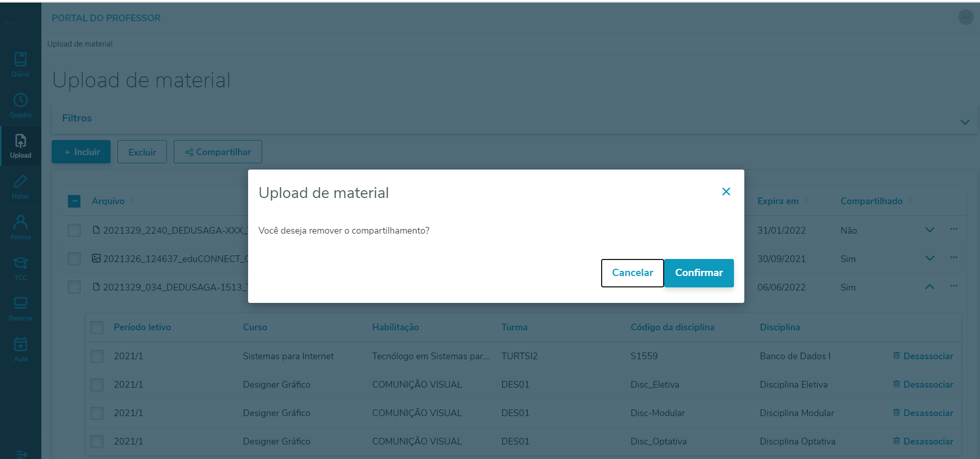Collapse details of the 06/06/2022 file row
The width and height of the screenshot is (980, 459).
pos(929,287)
